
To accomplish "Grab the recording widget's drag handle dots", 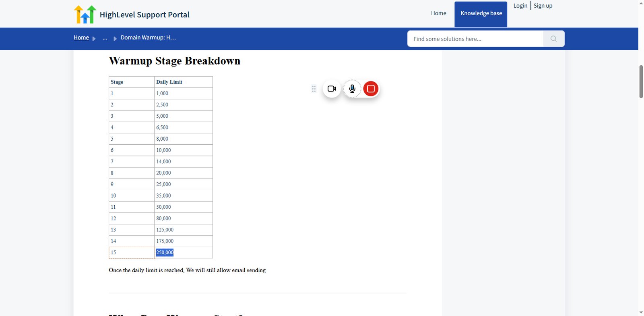I will (314, 89).
